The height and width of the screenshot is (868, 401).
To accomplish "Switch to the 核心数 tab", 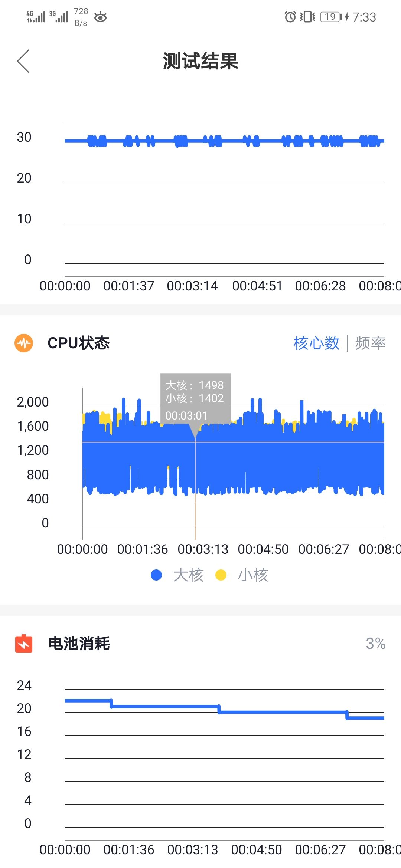I will (x=316, y=343).
